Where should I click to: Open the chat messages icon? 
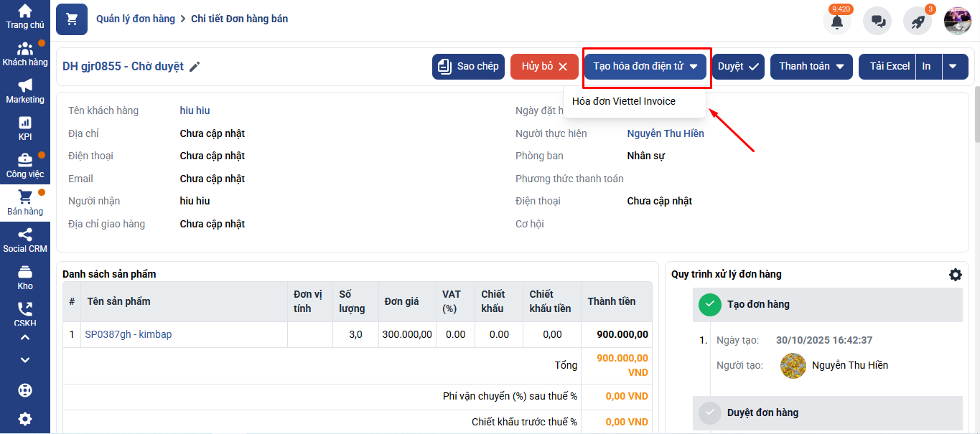877,22
